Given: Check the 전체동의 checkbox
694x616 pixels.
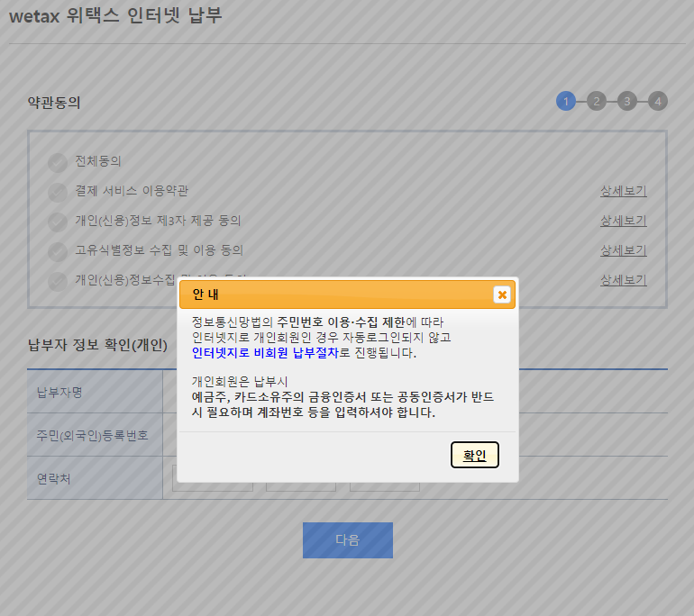Looking at the screenshot, I should 58,162.
